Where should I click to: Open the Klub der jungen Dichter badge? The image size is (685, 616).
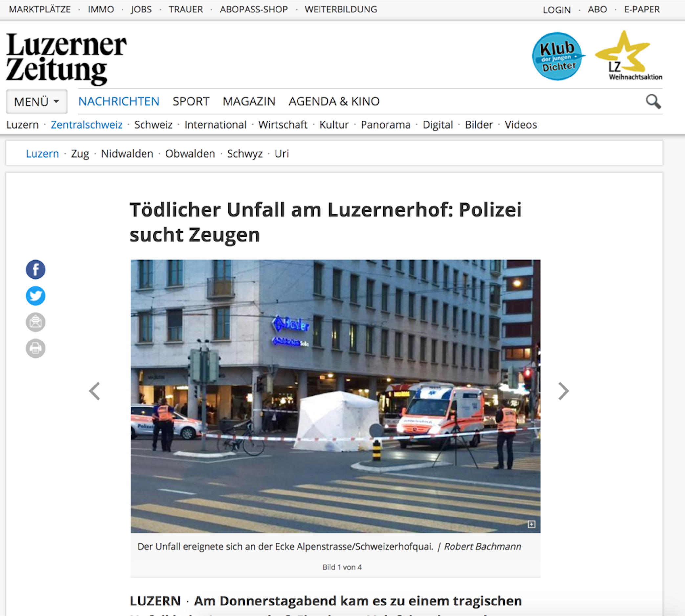[558, 56]
